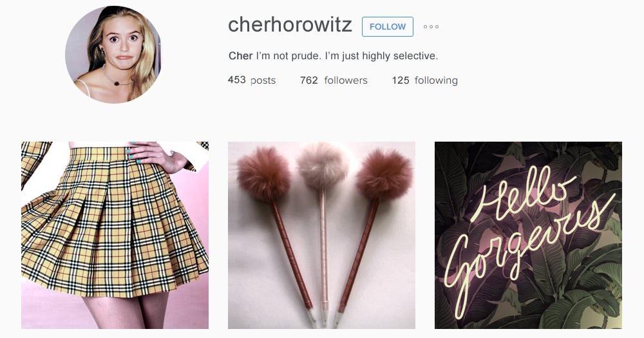Click the cherhorowitz username heading

[x=290, y=24]
